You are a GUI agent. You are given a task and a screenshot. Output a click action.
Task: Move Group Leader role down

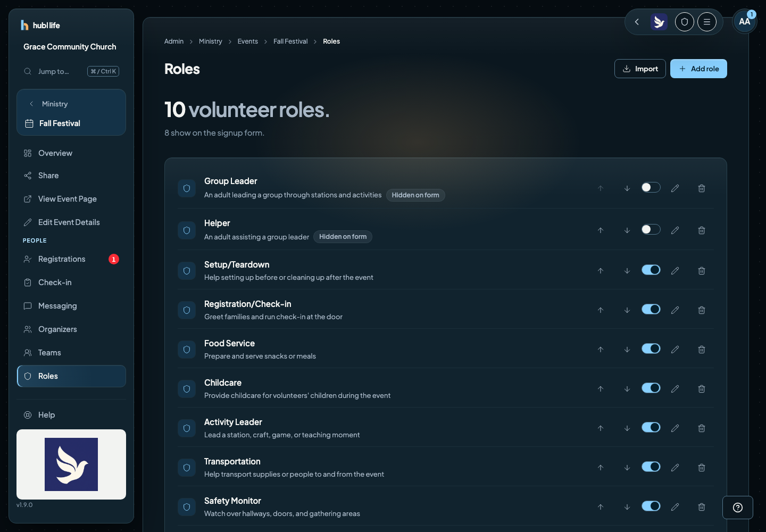click(627, 188)
